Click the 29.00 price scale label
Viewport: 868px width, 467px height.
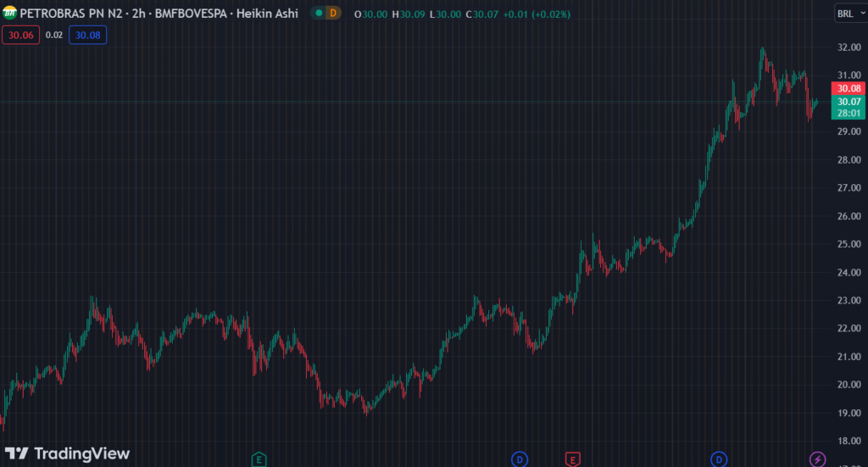click(849, 131)
